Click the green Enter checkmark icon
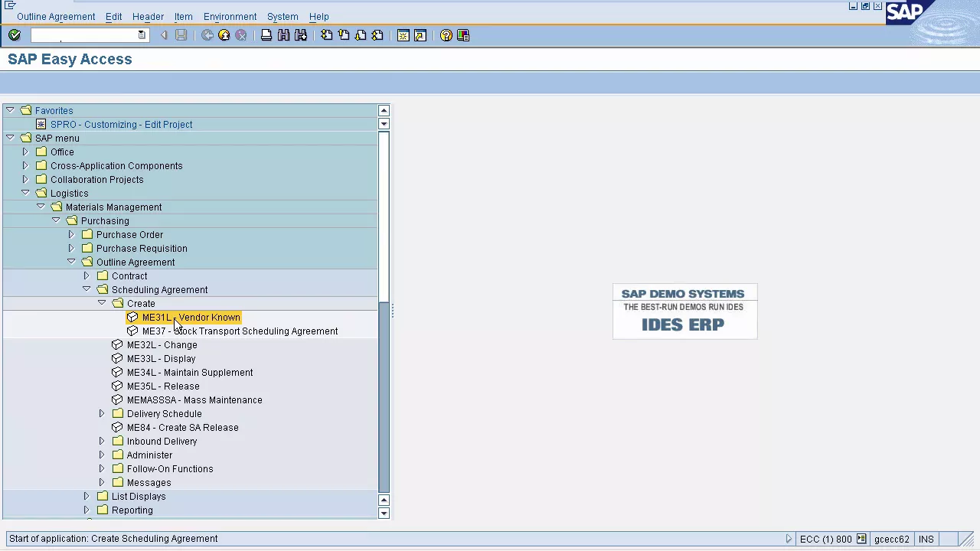Viewport: 980px width, 551px height. click(15, 35)
